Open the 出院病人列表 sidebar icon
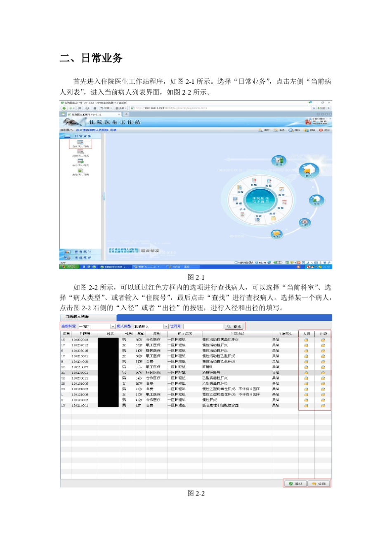The width and height of the screenshot is (392, 555). pos(80,153)
